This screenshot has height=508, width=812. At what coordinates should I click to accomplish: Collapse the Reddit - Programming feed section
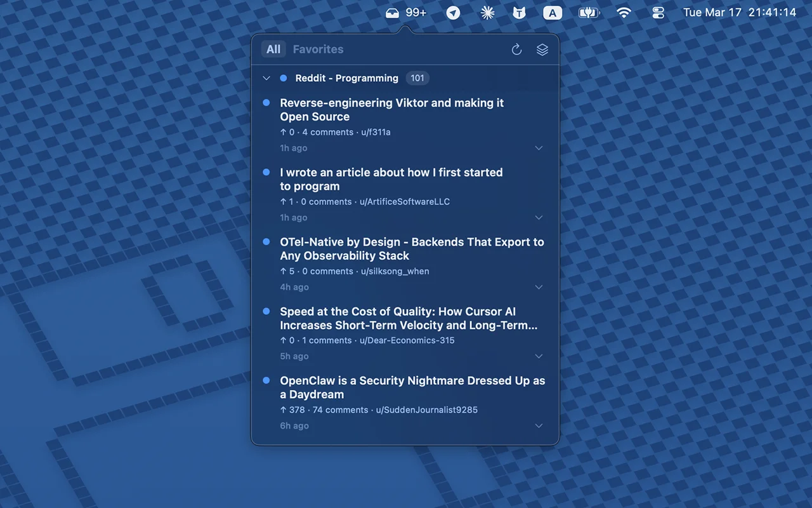click(266, 78)
